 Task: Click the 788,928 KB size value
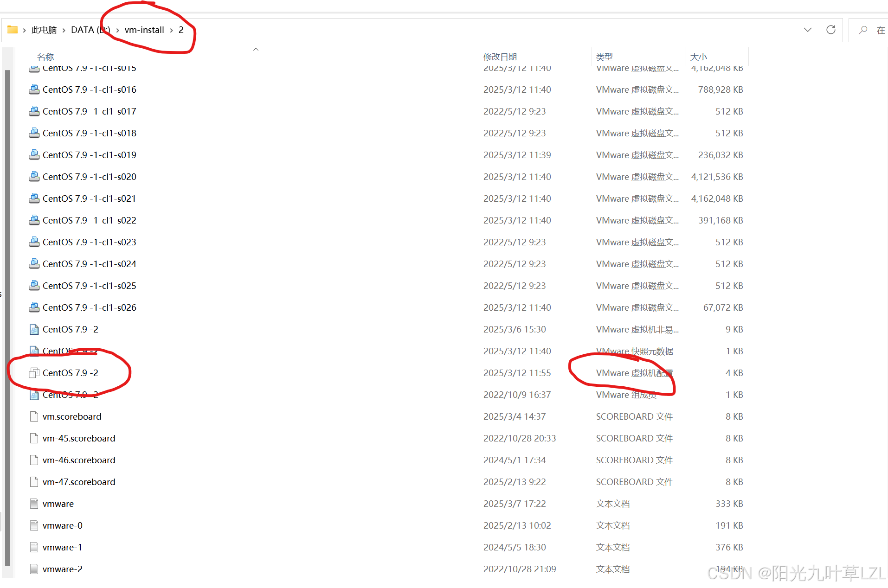721,89
